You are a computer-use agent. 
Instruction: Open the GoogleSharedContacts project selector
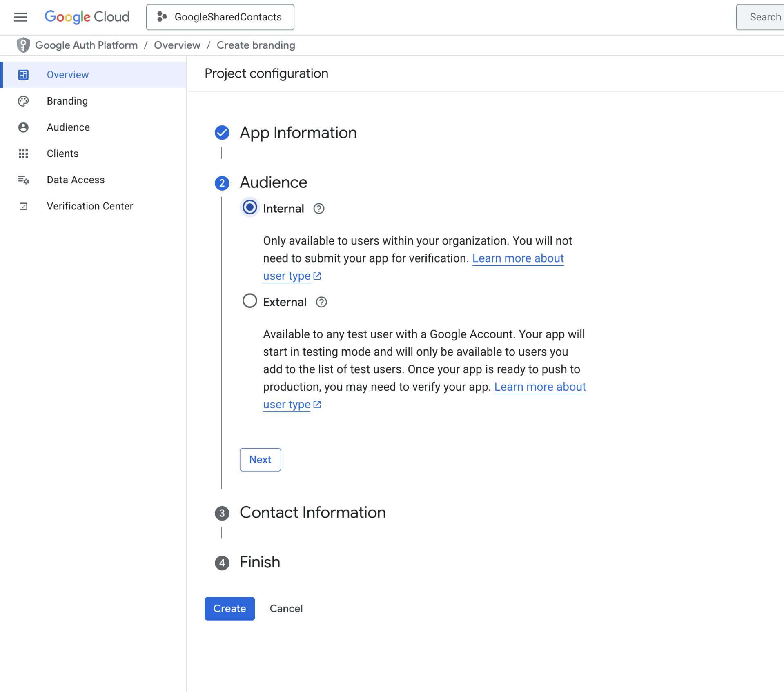220,17
